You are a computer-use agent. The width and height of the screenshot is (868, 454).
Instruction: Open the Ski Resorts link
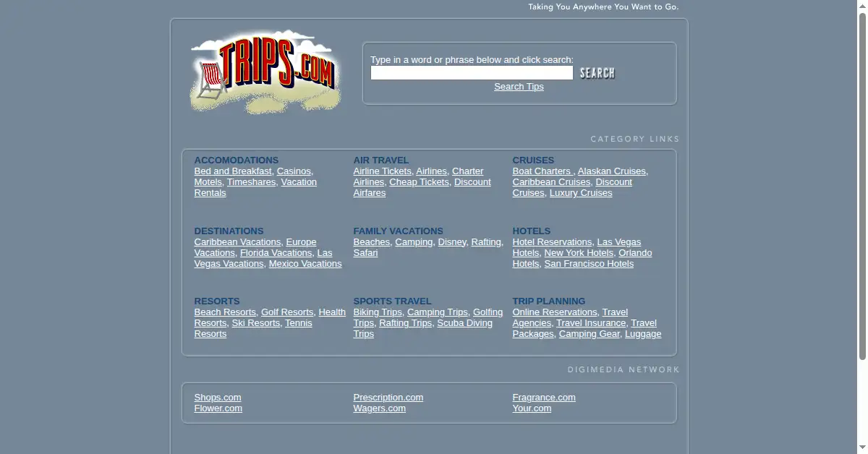(255, 323)
